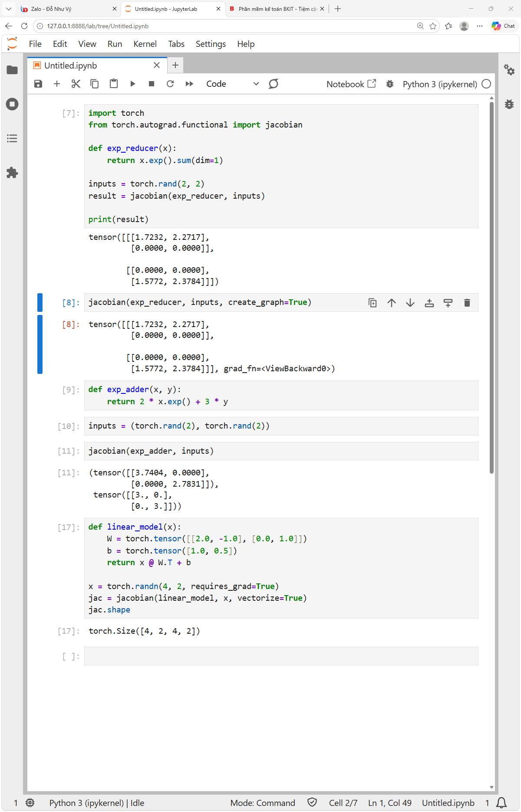Click in cell 17 linear_model code
The height and width of the screenshot is (812, 521).
click(x=281, y=568)
